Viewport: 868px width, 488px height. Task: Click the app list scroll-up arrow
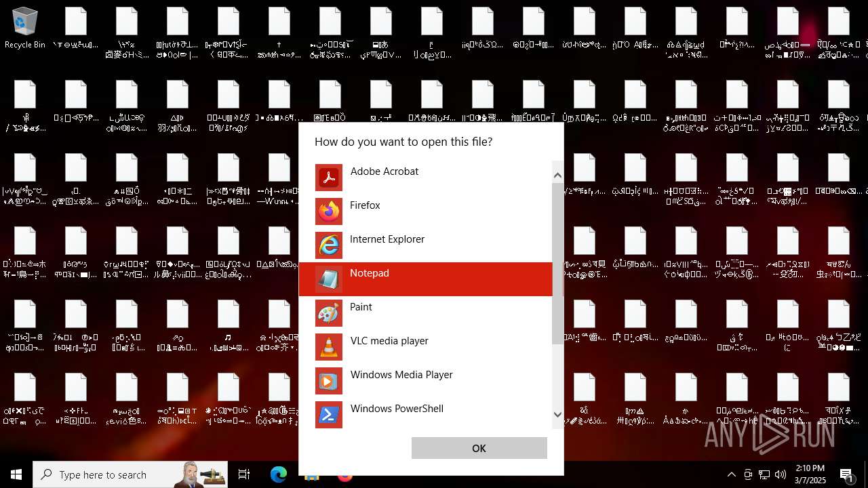557,176
